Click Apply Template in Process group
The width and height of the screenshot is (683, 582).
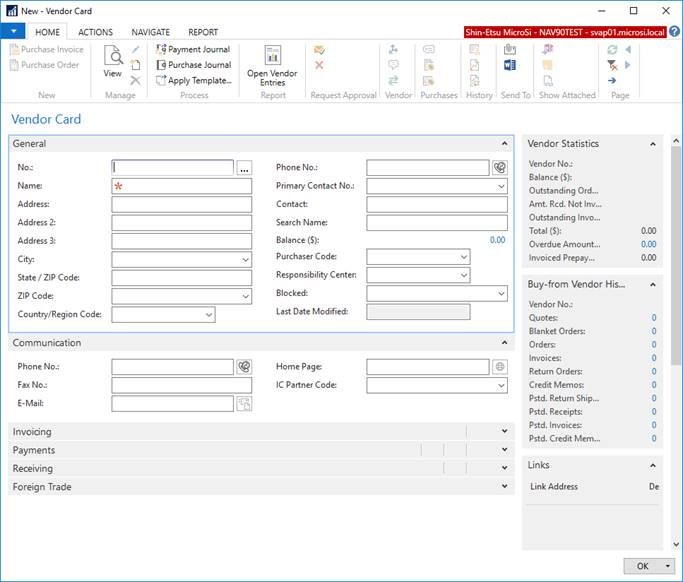click(x=194, y=81)
